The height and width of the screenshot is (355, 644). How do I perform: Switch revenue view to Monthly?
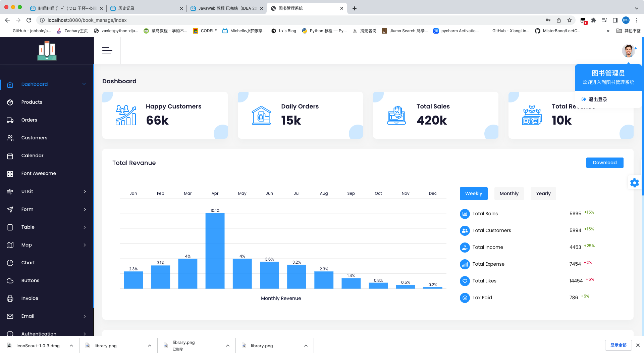[x=509, y=193]
